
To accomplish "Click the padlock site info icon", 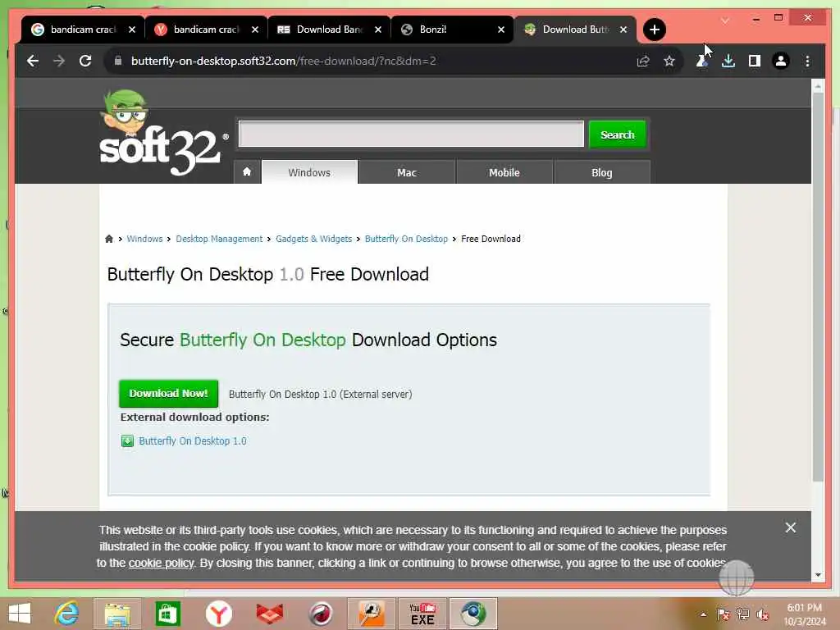I will click(x=118, y=61).
